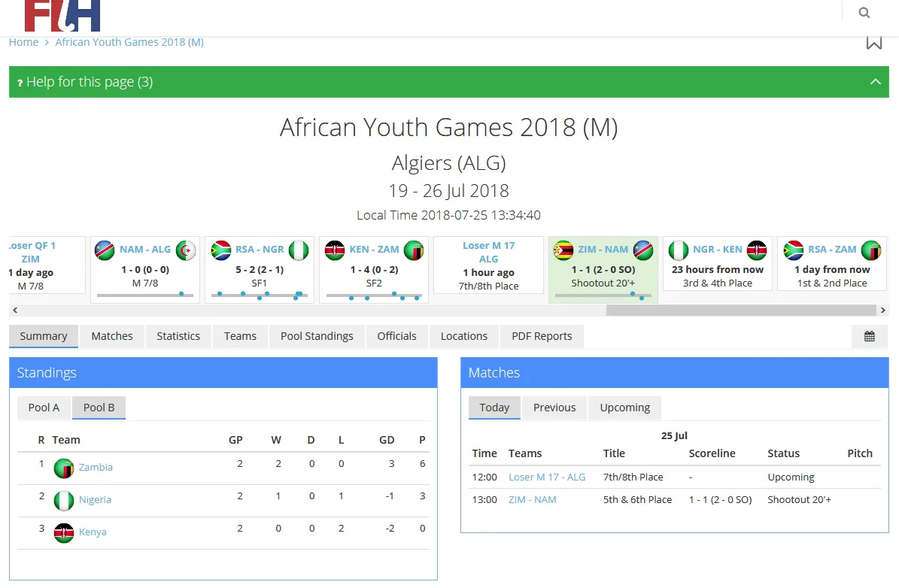Click a goal marker on RSA - NGR timeline

click(x=243, y=294)
